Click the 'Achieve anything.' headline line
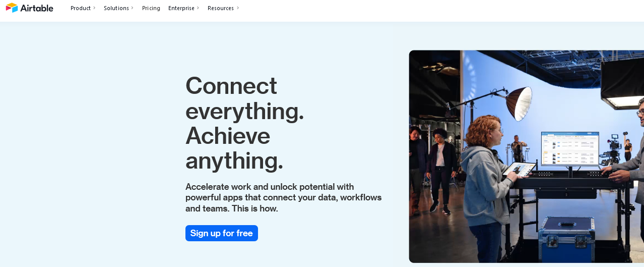 [x=234, y=148]
